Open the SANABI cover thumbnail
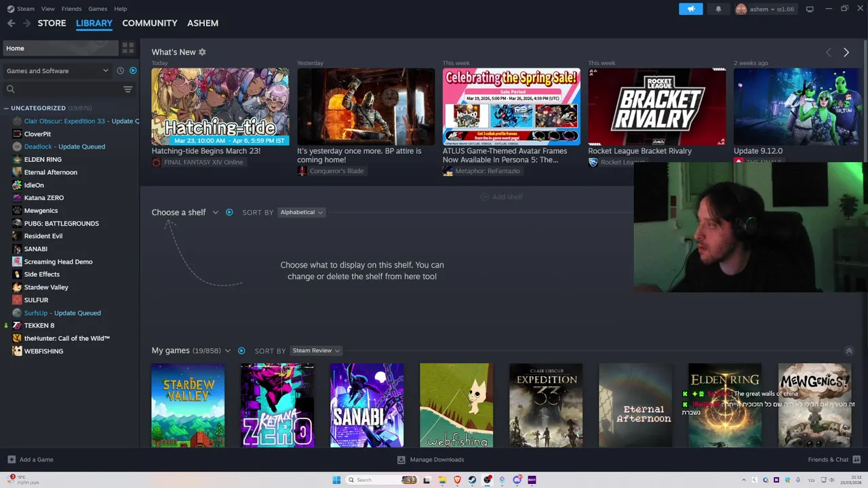 pos(367,405)
